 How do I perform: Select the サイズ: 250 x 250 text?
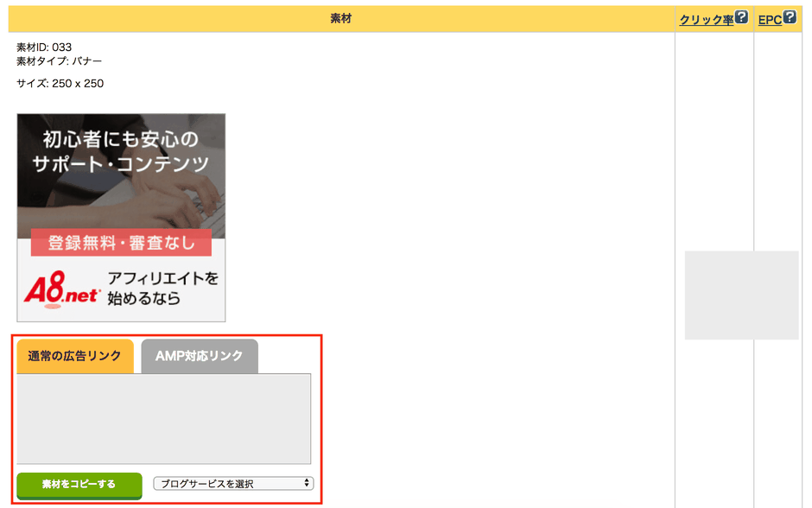[60, 84]
